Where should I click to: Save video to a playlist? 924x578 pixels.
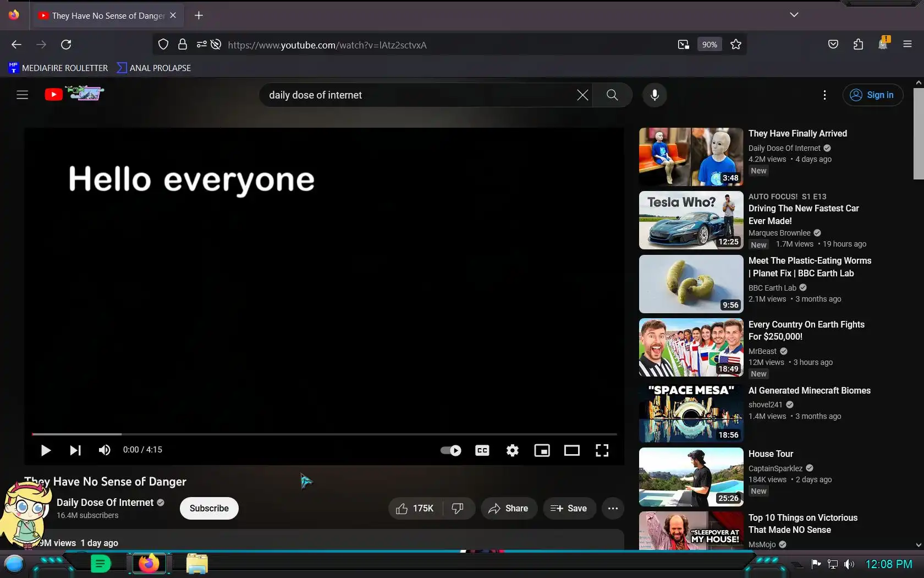(569, 509)
